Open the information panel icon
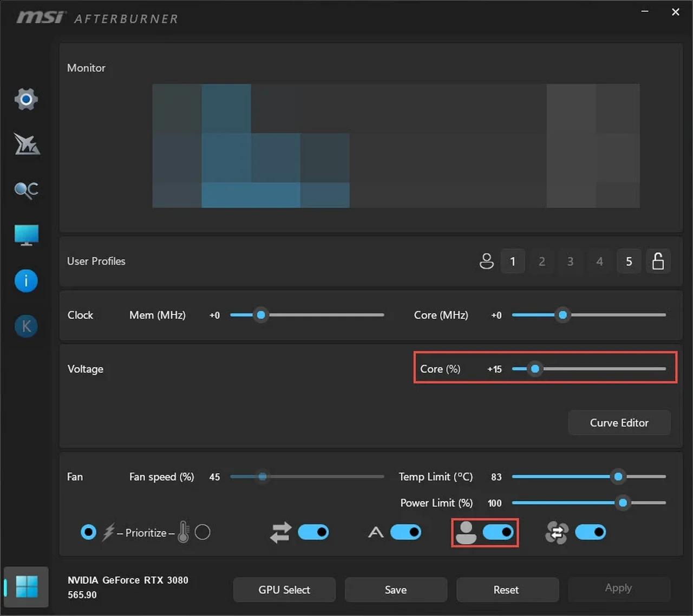The width and height of the screenshot is (693, 616). [x=26, y=280]
